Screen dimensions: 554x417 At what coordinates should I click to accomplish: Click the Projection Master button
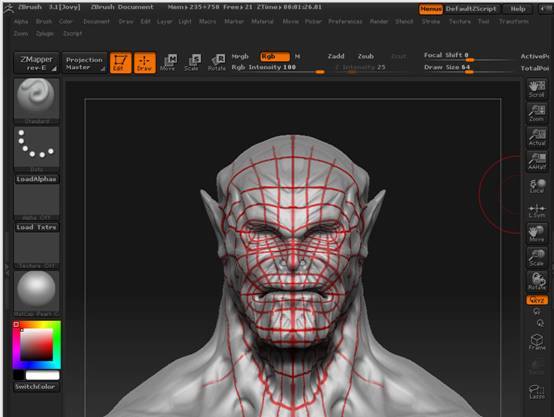click(84, 63)
